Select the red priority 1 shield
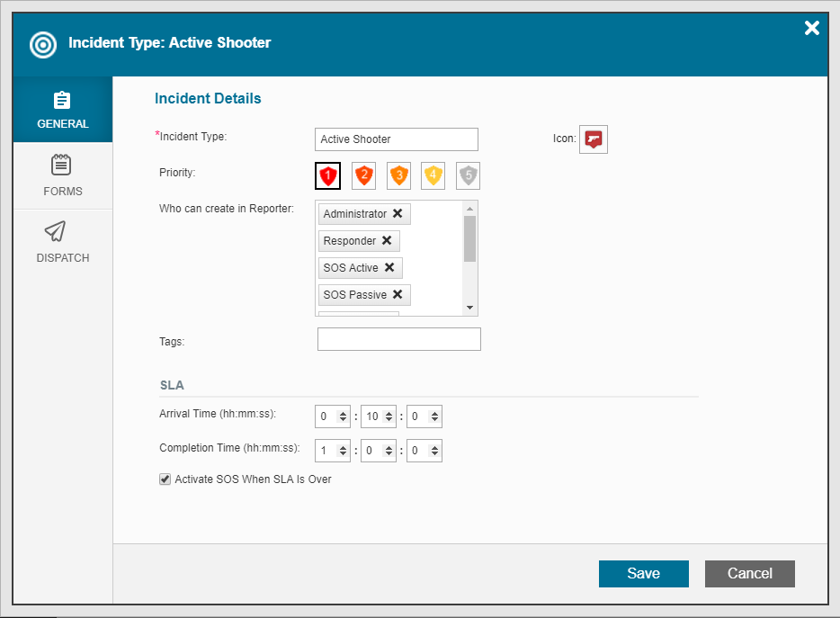 coord(327,175)
